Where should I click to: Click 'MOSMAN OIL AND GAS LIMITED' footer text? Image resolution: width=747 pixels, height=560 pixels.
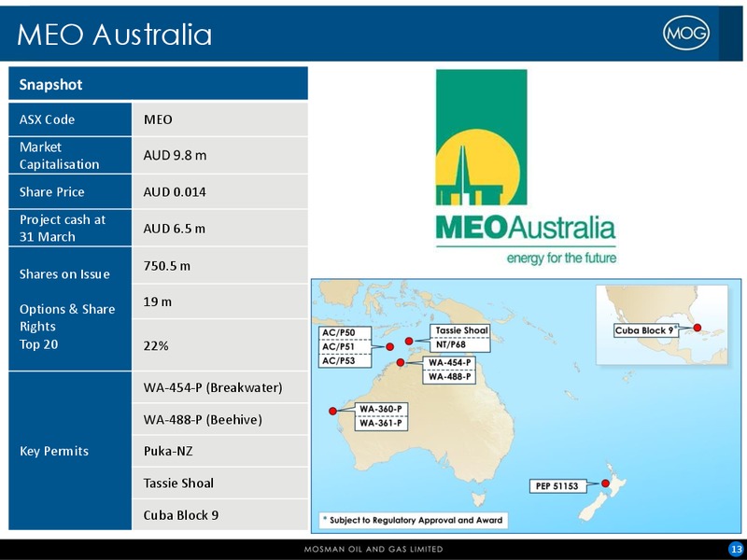[373, 549]
